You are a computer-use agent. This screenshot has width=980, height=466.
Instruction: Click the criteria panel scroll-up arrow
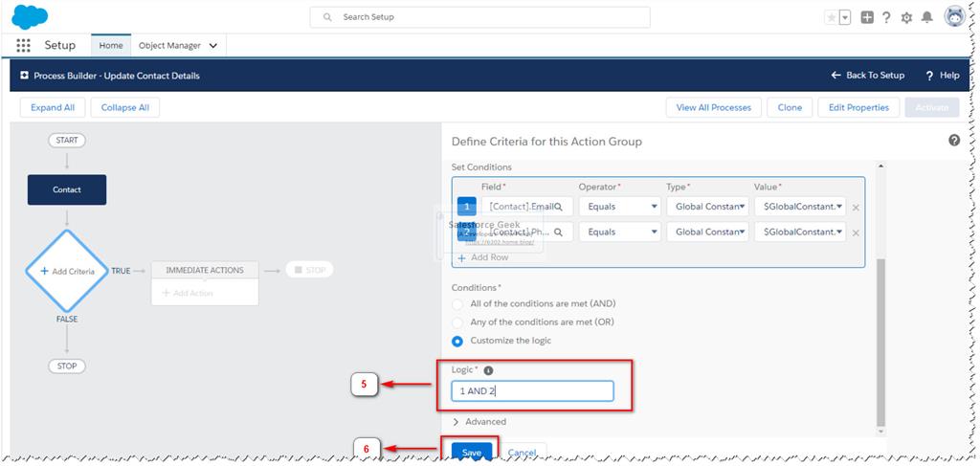click(881, 166)
